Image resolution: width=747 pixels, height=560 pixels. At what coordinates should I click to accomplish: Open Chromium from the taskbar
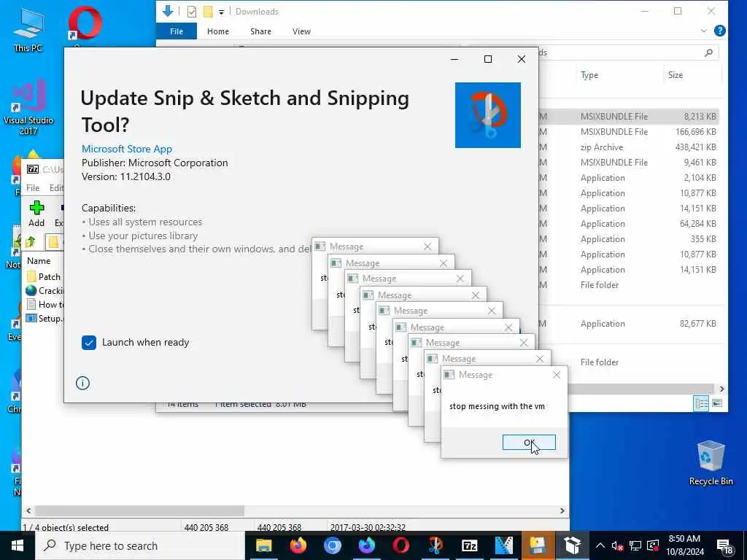click(332, 545)
